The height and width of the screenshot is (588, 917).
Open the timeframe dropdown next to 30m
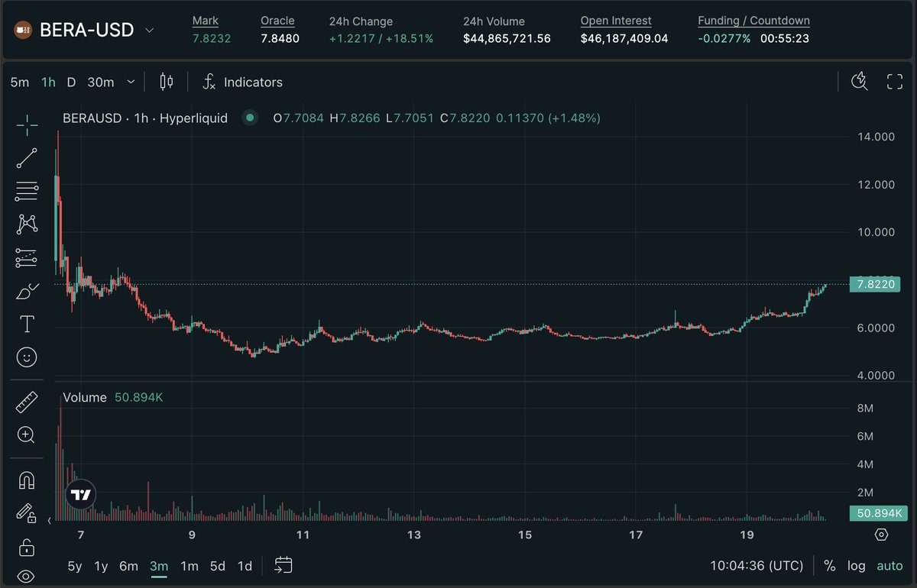(x=131, y=82)
